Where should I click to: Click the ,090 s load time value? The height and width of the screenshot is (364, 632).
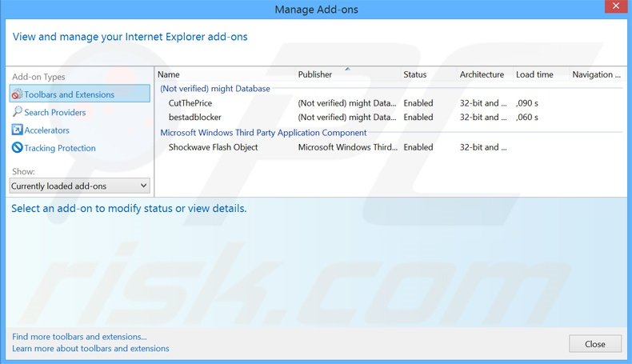(527, 103)
